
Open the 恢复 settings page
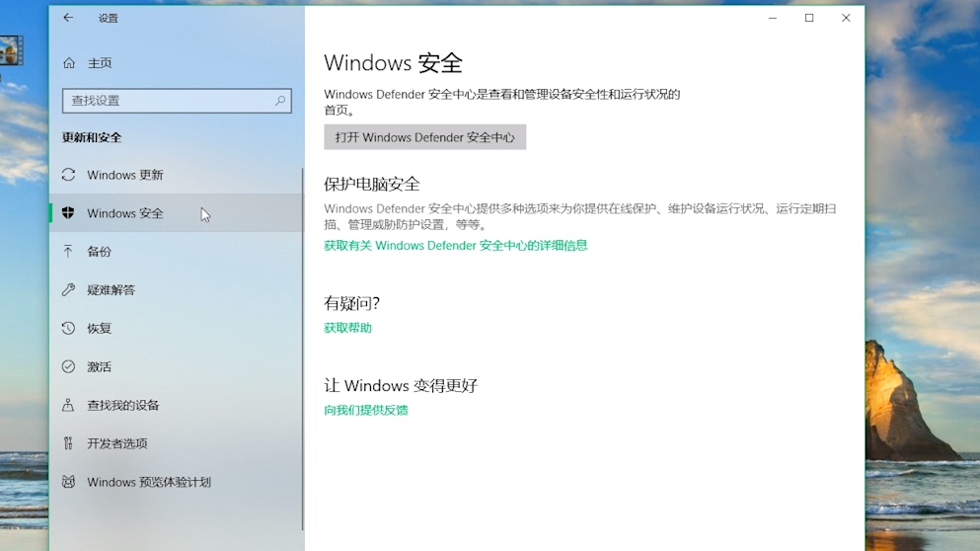coord(177,328)
